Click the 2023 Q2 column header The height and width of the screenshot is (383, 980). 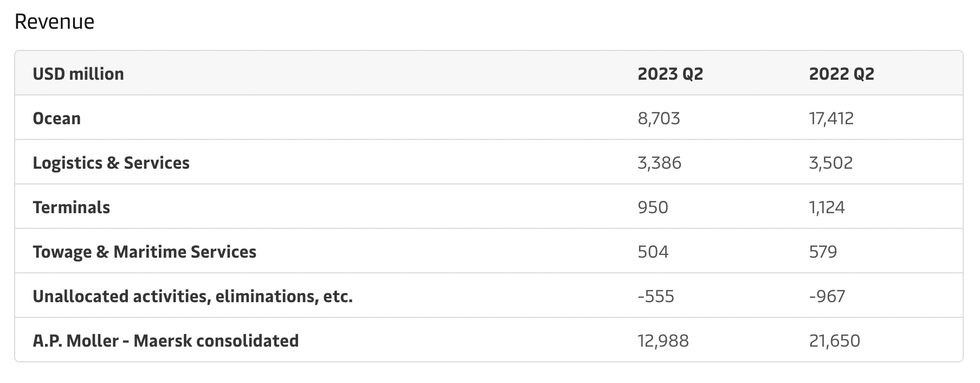coord(670,74)
